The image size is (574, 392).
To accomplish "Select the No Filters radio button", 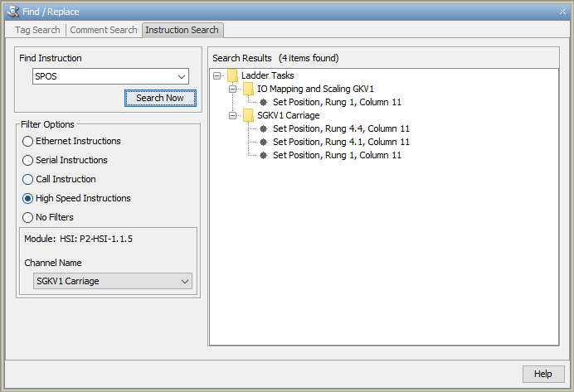I will (x=28, y=218).
